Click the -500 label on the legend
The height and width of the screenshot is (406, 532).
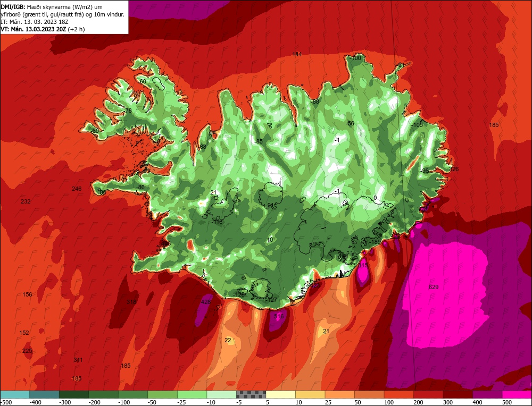[6, 402]
